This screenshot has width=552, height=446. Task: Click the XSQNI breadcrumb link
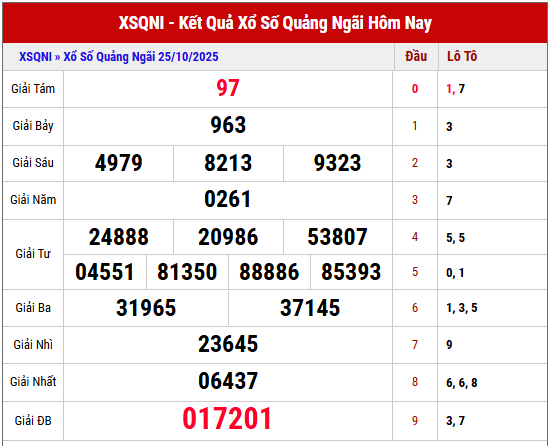35,57
